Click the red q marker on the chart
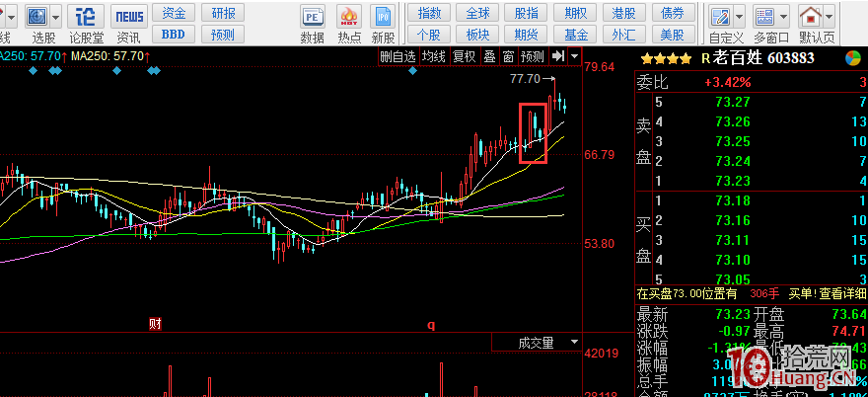Viewport: 868px width, 397px height. (x=431, y=325)
